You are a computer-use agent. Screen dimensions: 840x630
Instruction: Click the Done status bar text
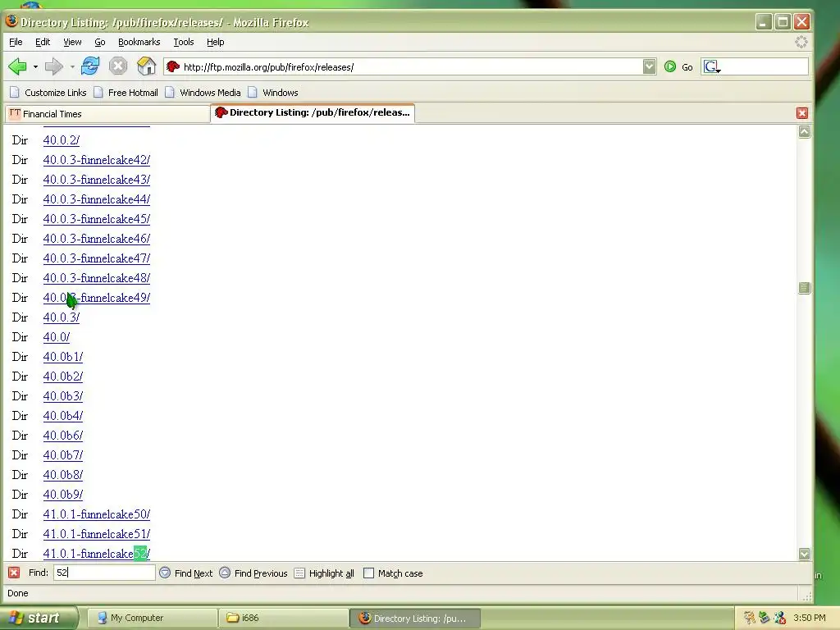pos(18,593)
